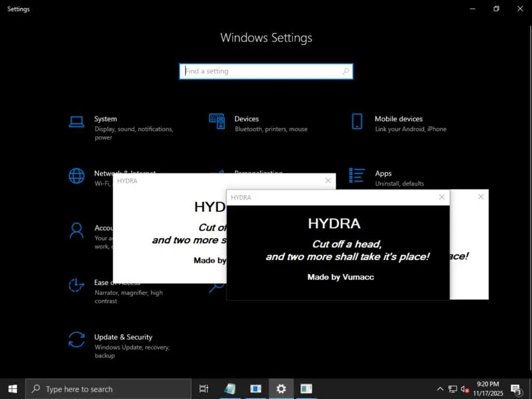This screenshot has width=532, height=399.
Task: Click 'Narrator, magnifier, high contrast' description
Action: 129,297
